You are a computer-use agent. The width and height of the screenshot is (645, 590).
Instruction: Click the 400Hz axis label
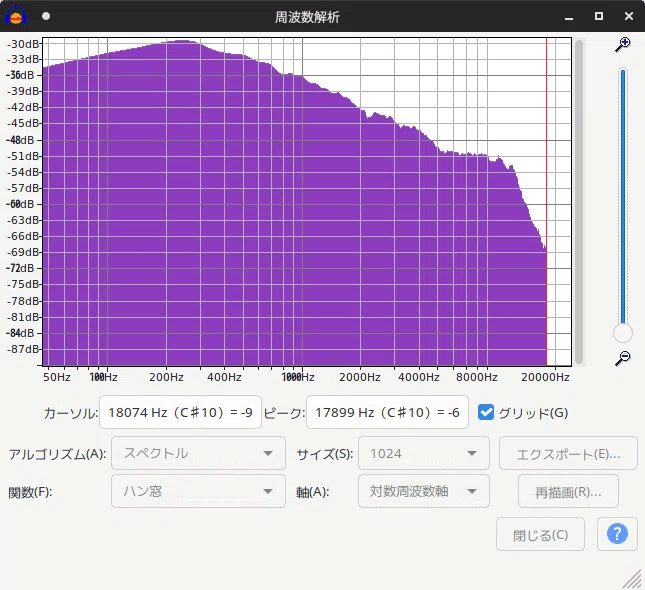coord(224,377)
